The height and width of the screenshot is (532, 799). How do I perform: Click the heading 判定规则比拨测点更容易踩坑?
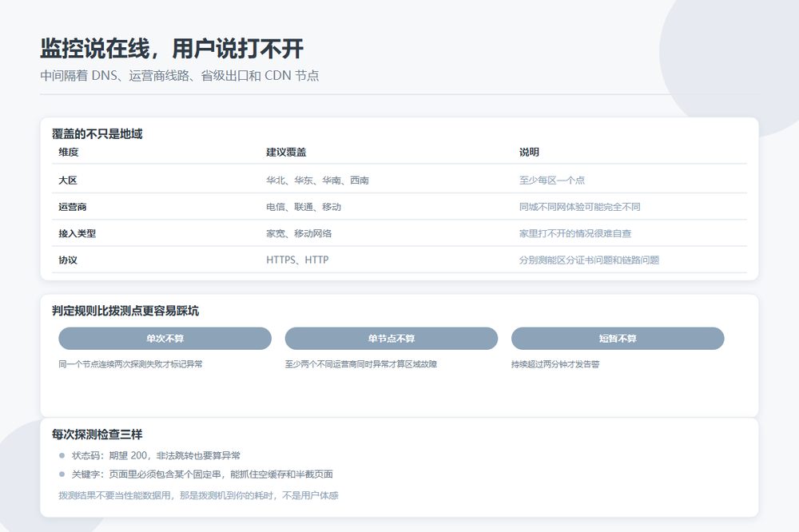click(x=125, y=311)
